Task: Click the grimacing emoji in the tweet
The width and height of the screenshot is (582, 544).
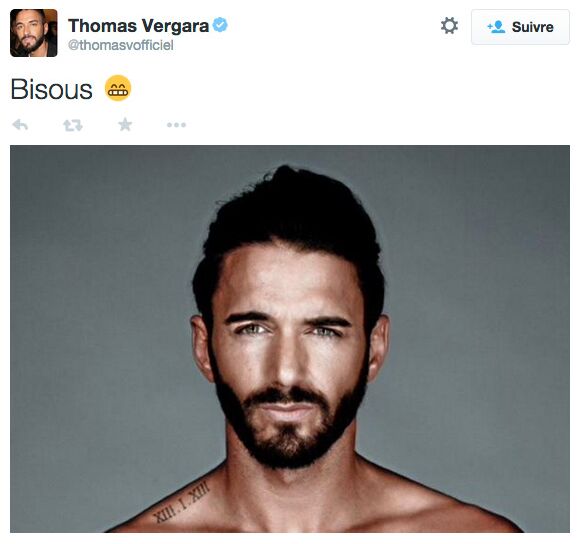Action: 118,88
